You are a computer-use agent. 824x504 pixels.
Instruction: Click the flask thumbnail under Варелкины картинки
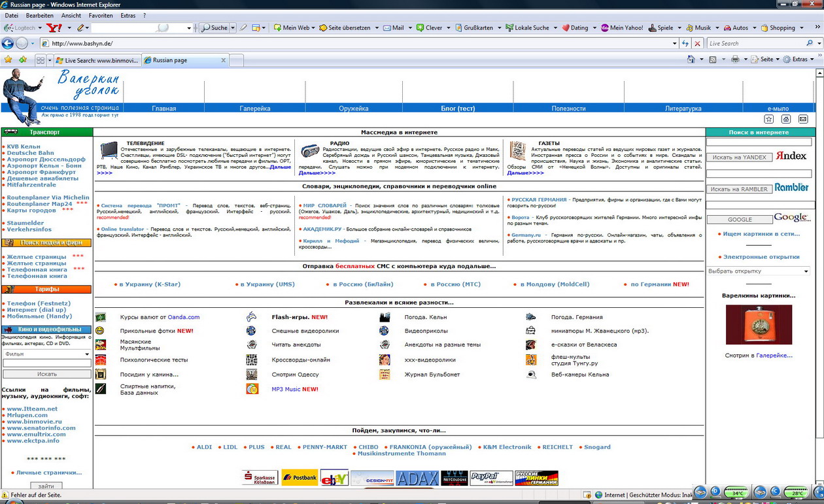[x=759, y=325]
